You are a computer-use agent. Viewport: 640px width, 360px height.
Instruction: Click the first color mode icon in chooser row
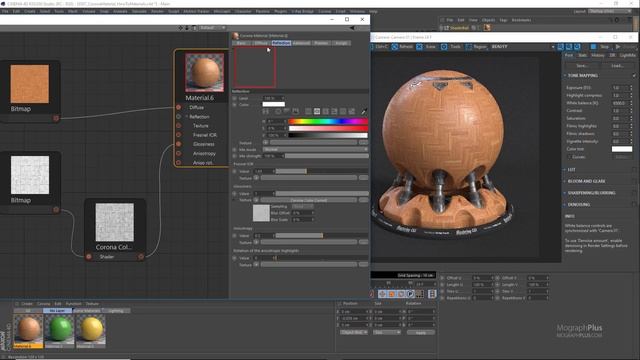click(266, 111)
